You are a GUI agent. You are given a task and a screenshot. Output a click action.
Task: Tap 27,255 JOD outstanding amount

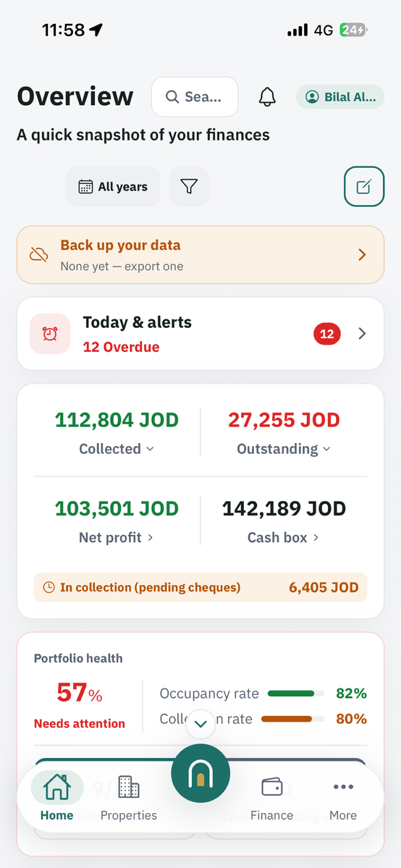[284, 420]
